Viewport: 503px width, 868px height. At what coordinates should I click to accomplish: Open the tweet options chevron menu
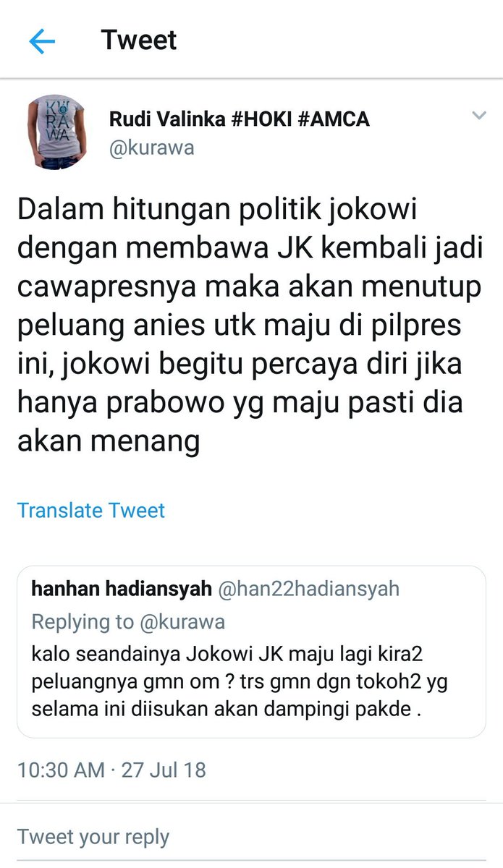point(478,116)
